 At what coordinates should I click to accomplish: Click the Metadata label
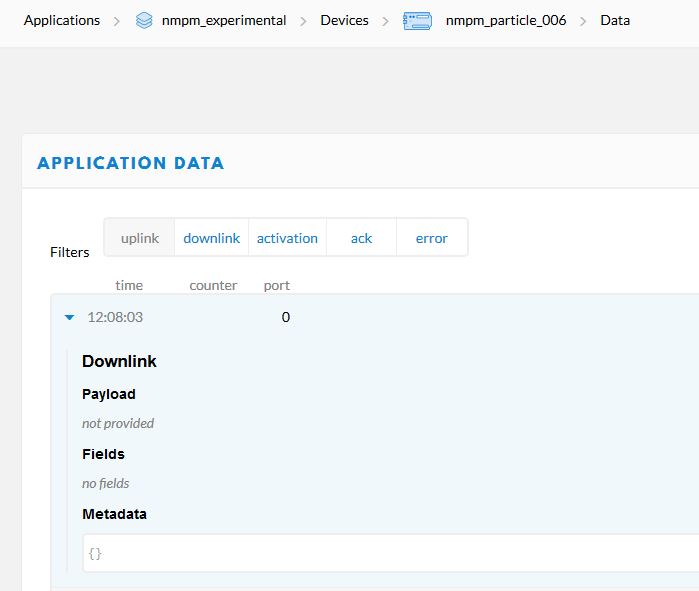pyautogui.click(x=114, y=514)
